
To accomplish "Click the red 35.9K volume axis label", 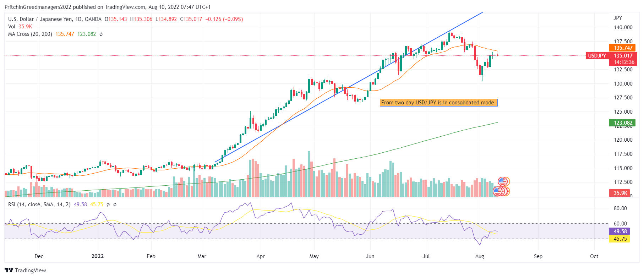I will (x=620, y=193).
